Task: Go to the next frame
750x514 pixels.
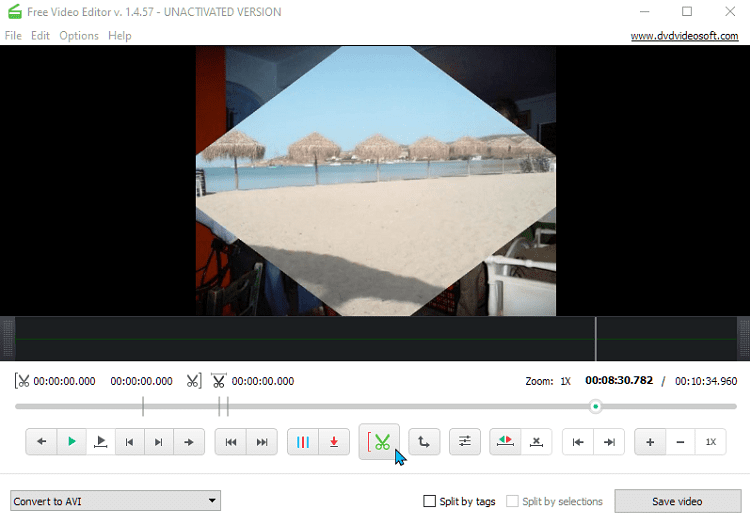Action: [159, 442]
